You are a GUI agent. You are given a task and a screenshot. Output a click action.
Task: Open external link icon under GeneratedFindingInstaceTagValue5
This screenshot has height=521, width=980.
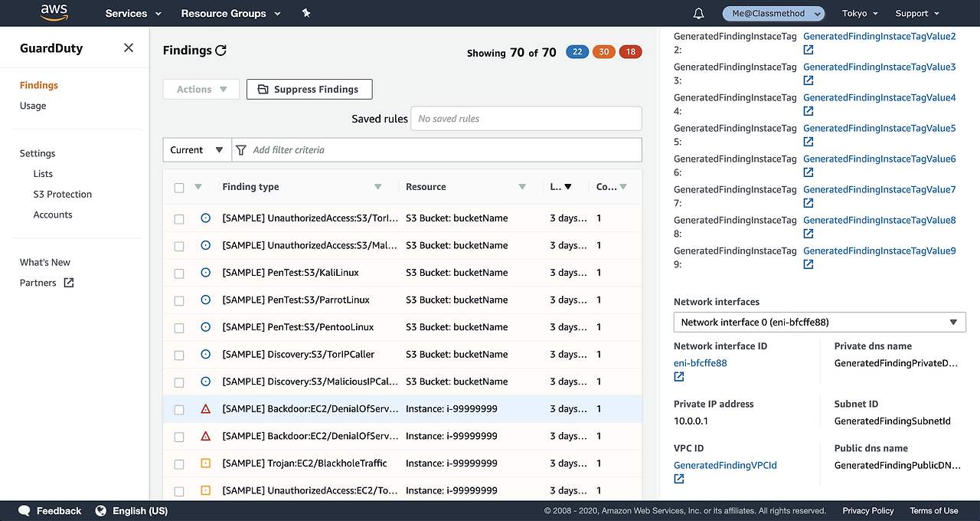coord(808,142)
